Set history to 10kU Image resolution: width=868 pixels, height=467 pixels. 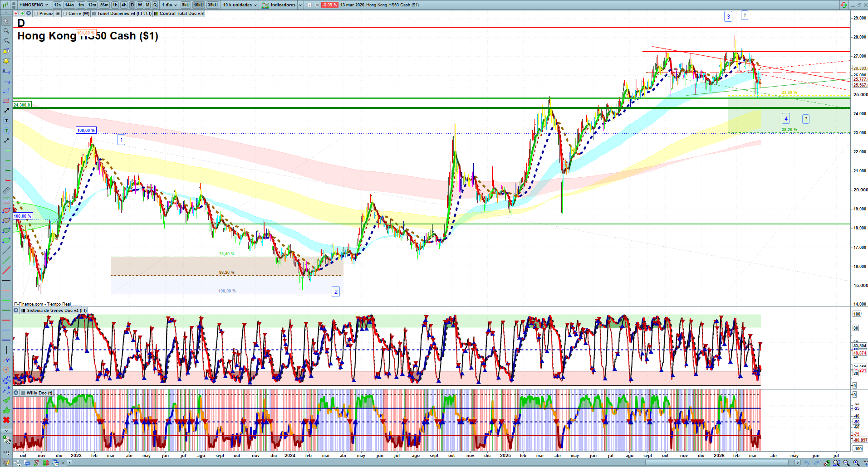(199, 5)
